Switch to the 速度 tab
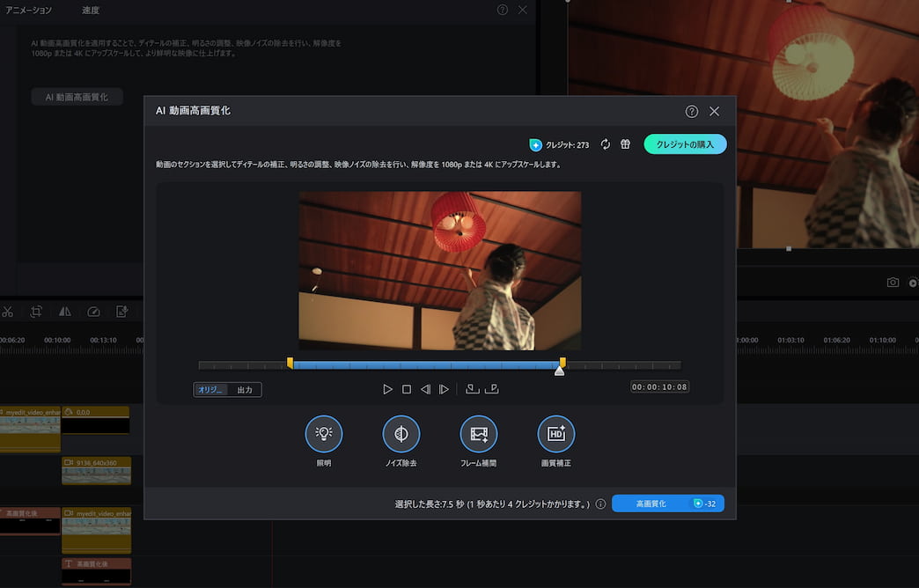Image resolution: width=919 pixels, height=588 pixels. pos(91,11)
